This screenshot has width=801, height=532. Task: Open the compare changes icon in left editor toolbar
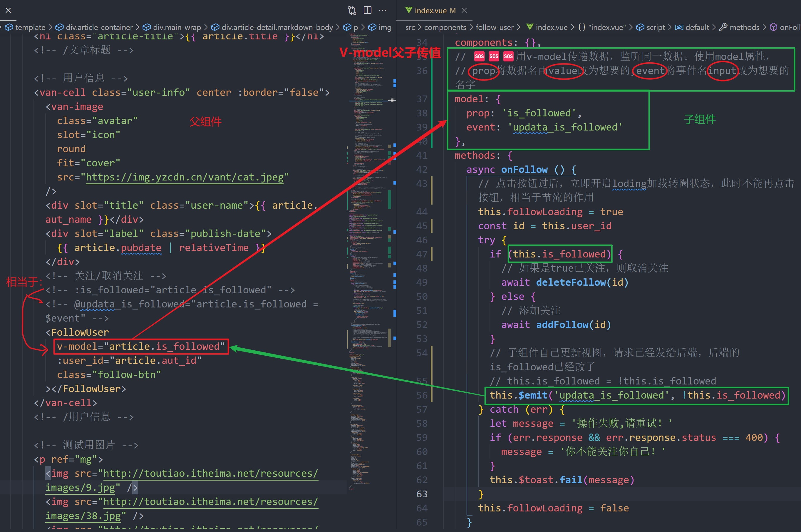click(x=352, y=11)
